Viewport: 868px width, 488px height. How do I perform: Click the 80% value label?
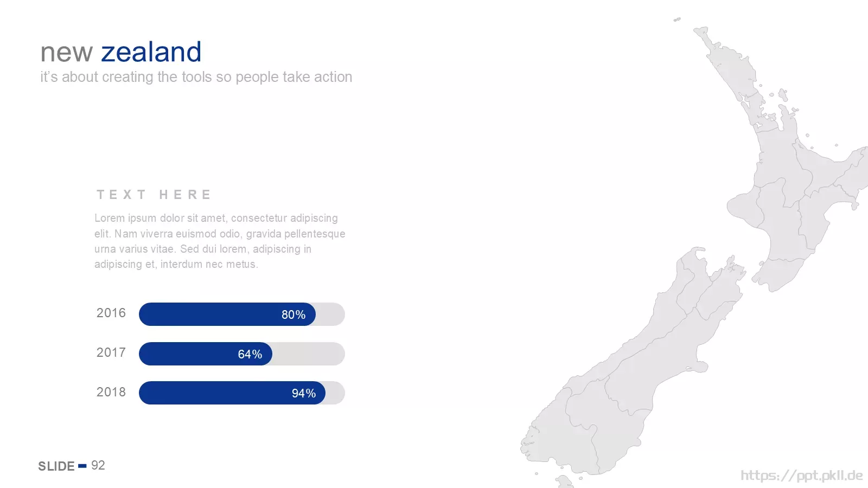tap(293, 314)
